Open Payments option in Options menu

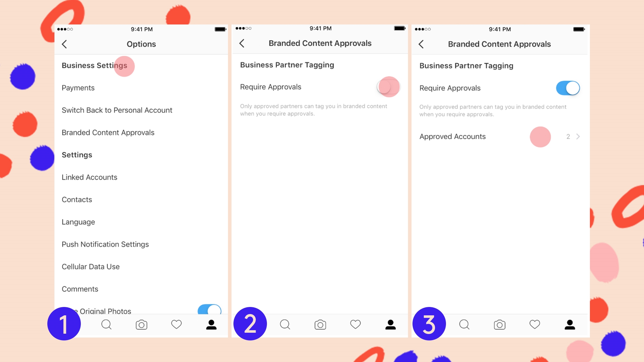78,88
